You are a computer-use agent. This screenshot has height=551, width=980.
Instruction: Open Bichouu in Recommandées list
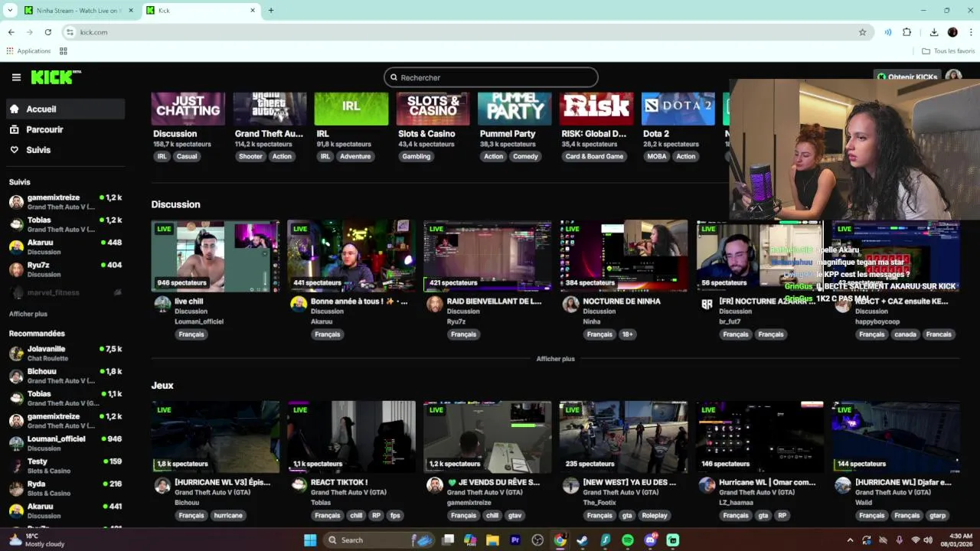click(x=66, y=376)
